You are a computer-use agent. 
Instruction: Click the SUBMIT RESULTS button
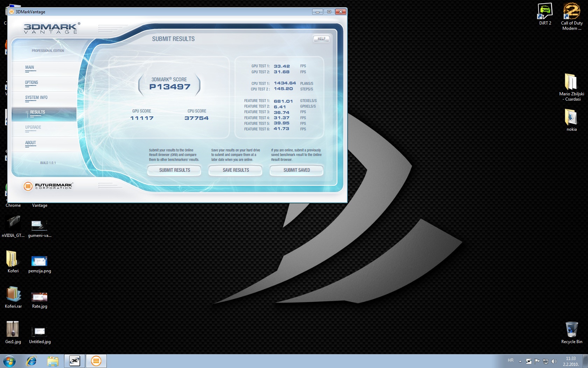coord(174,170)
